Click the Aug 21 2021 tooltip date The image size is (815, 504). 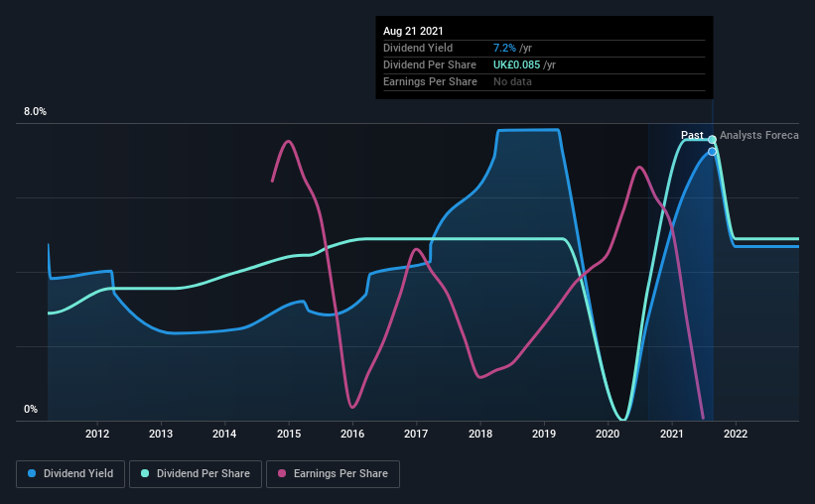tap(413, 31)
